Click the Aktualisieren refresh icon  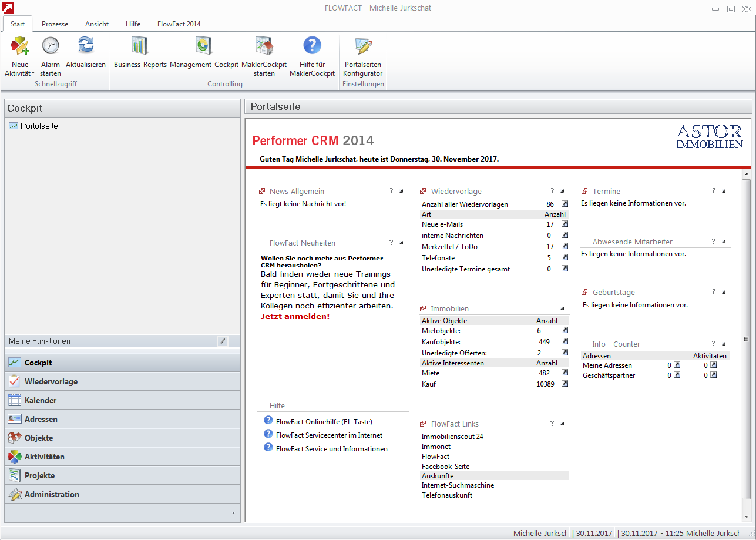[86, 46]
